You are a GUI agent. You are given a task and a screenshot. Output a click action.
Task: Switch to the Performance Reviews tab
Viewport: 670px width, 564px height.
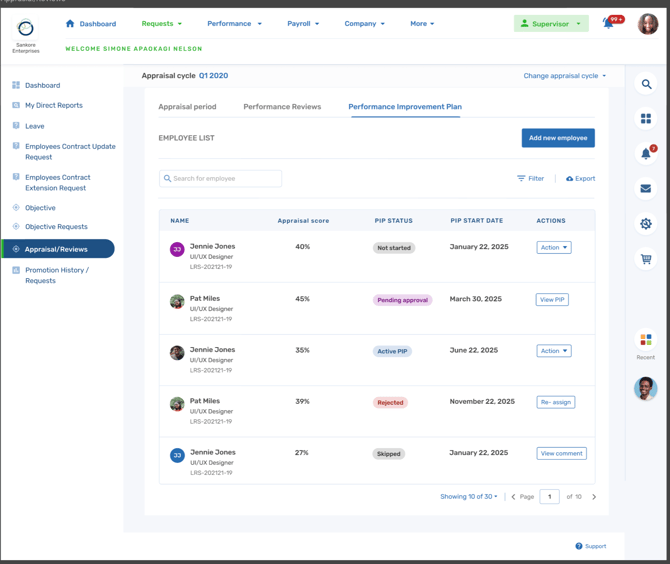(x=282, y=107)
